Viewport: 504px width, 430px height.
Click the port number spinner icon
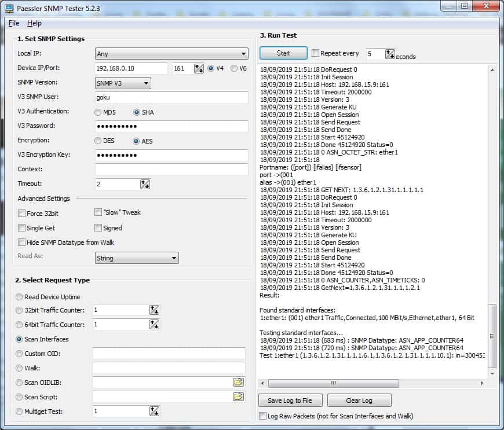point(199,68)
